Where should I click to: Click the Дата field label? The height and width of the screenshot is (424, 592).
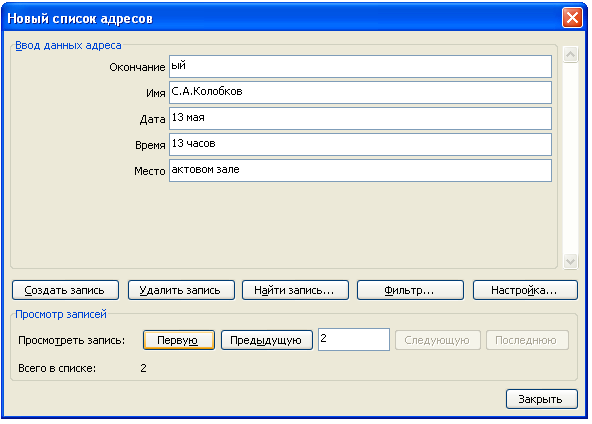(x=153, y=119)
